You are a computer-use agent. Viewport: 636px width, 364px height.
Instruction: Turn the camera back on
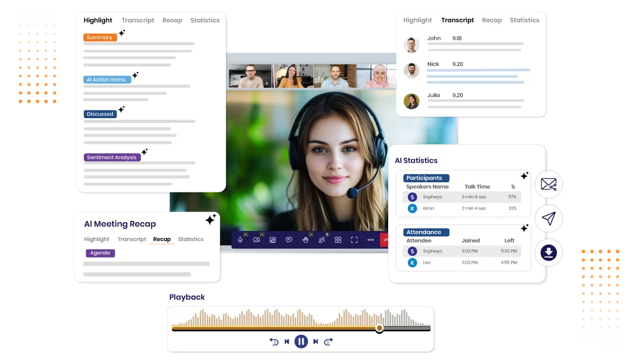[x=256, y=240]
